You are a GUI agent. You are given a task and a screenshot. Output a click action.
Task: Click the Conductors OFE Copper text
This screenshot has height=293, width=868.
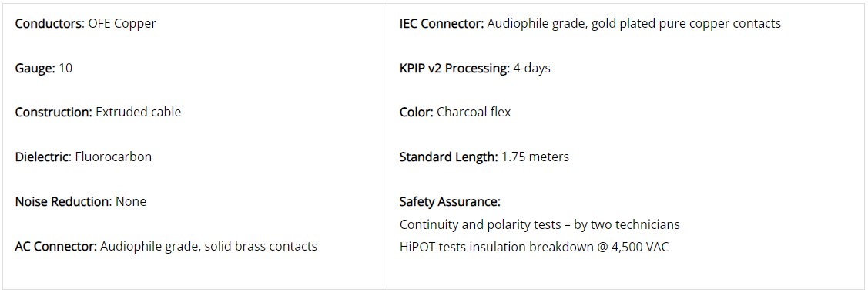tap(85, 24)
